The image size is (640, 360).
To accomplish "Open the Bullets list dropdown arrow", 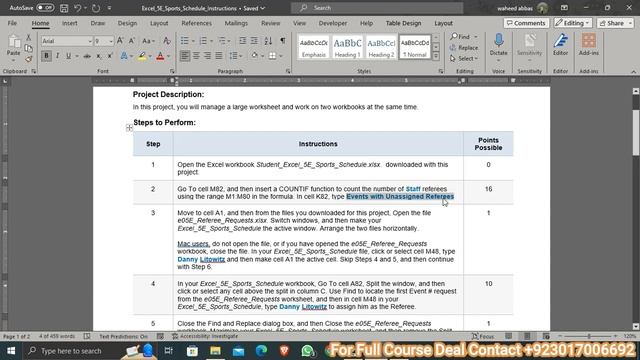I will click(x=193, y=41).
